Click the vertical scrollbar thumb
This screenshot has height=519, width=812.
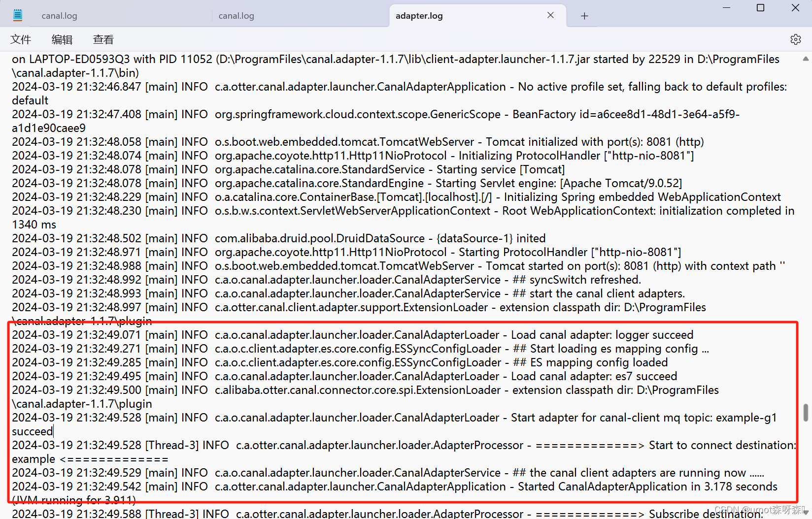(x=806, y=413)
